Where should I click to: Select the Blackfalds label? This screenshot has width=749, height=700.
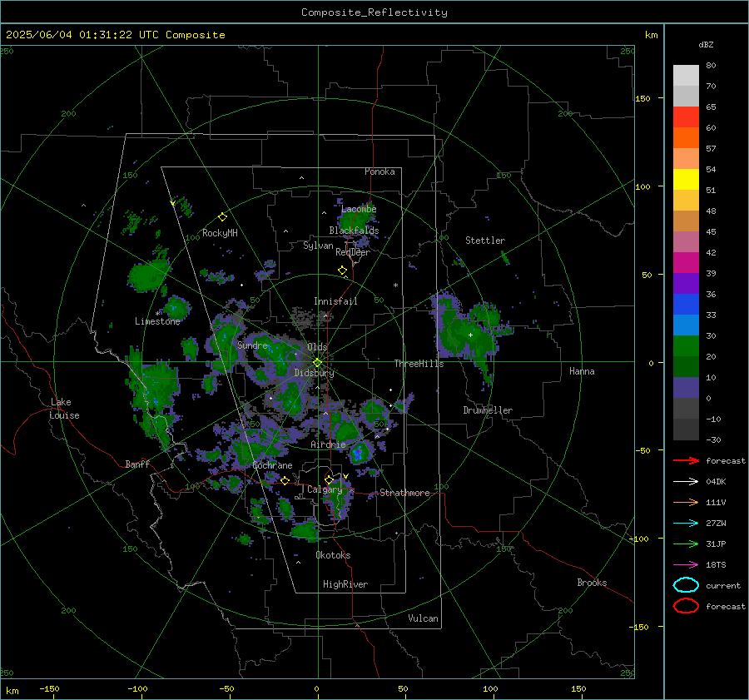(x=354, y=231)
